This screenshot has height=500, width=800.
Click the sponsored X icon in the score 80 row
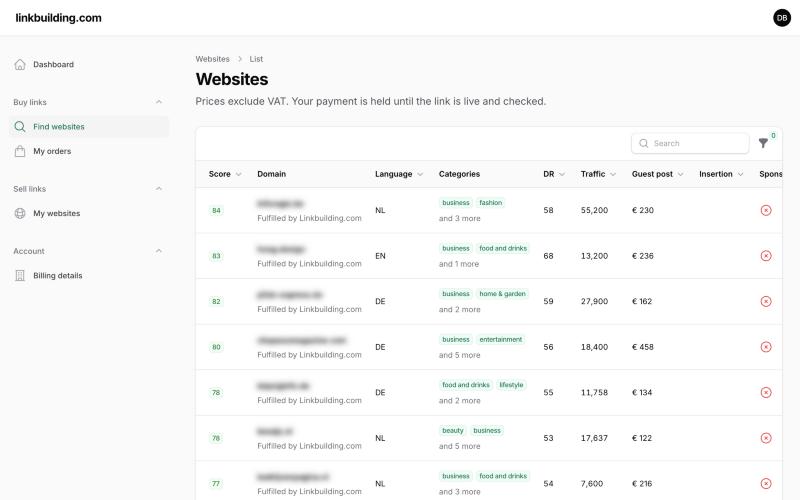pyautogui.click(x=766, y=347)
